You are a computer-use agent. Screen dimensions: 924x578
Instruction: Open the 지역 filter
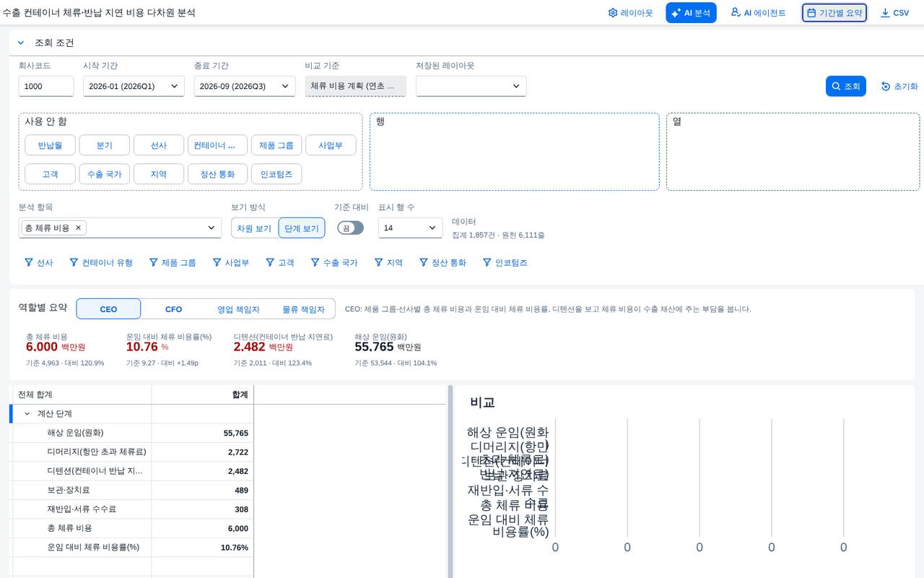pyautogui.click(x=388, y=262)
